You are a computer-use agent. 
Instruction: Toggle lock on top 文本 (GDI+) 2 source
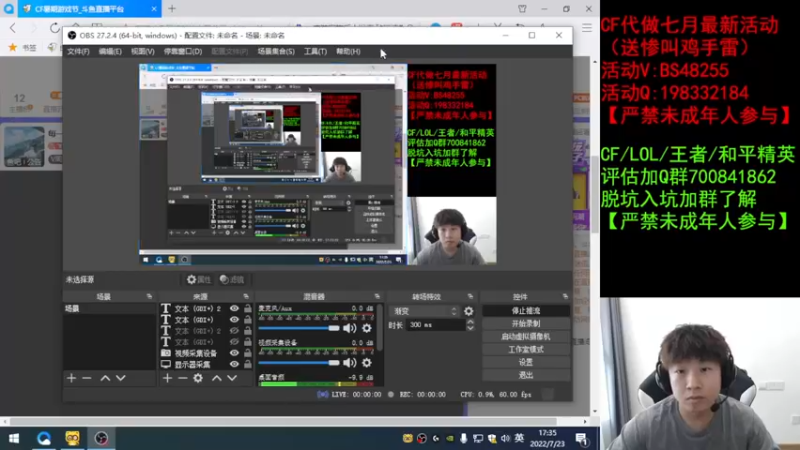(x=248, y=309)
